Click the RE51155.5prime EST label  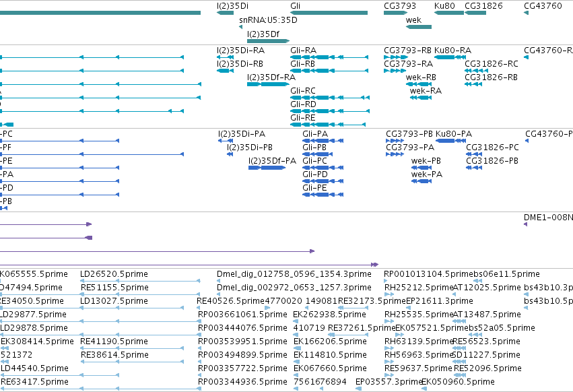[114, 288]
